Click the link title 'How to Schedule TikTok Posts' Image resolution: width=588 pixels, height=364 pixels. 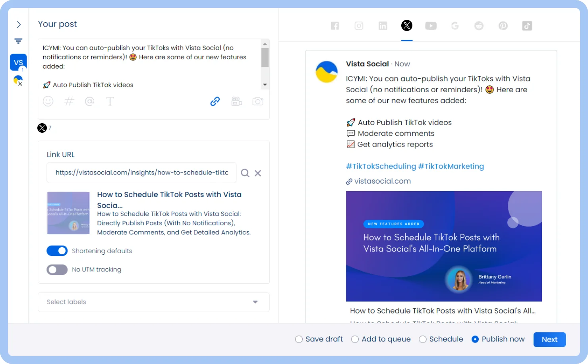pyautogui.click(x=169, y=199)
